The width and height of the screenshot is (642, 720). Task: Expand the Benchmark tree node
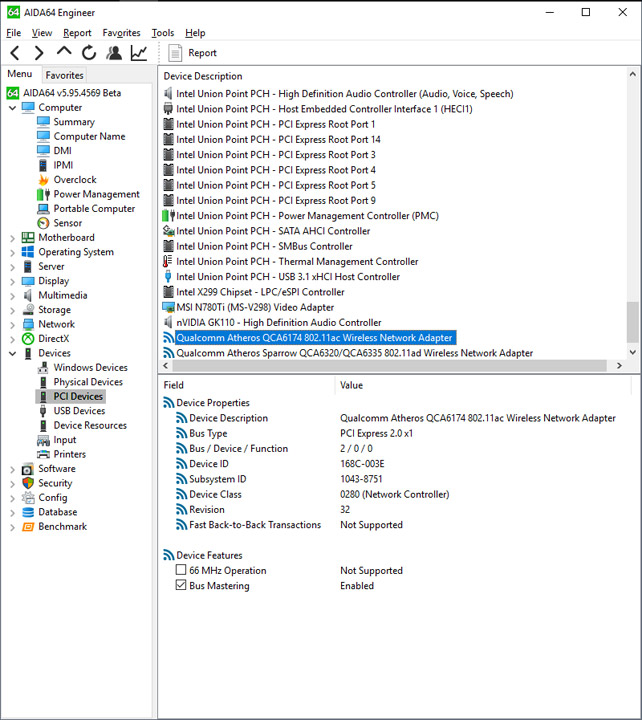tap(12, 527)
